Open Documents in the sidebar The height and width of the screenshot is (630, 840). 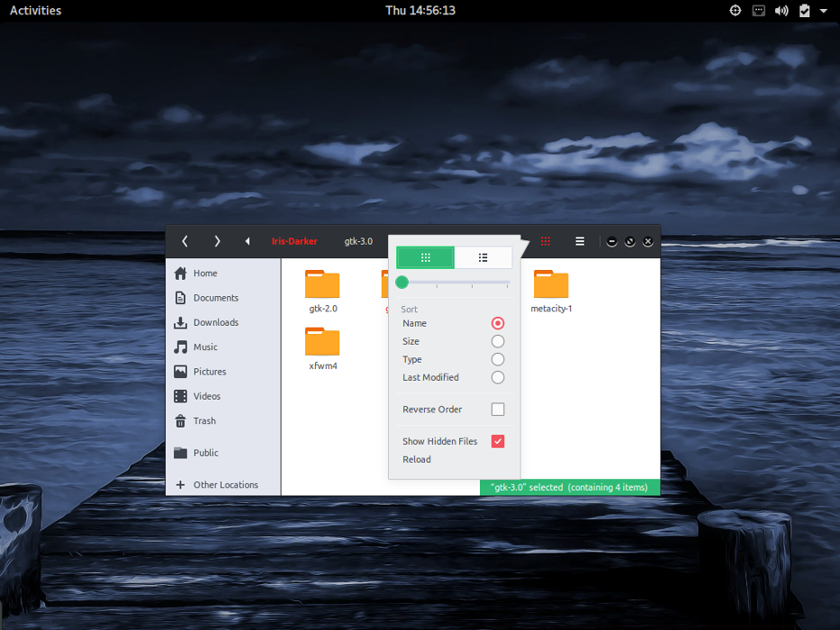(x=223, y=298)
